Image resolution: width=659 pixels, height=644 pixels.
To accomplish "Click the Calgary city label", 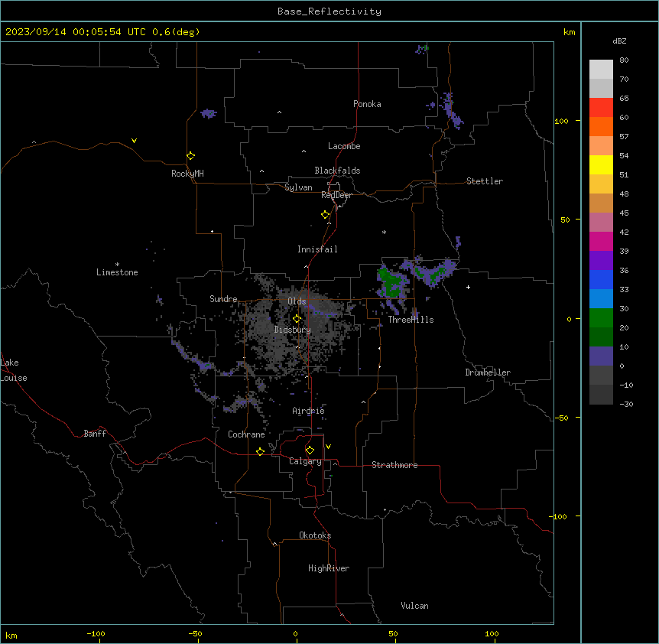I will click(x=305, y=461).
